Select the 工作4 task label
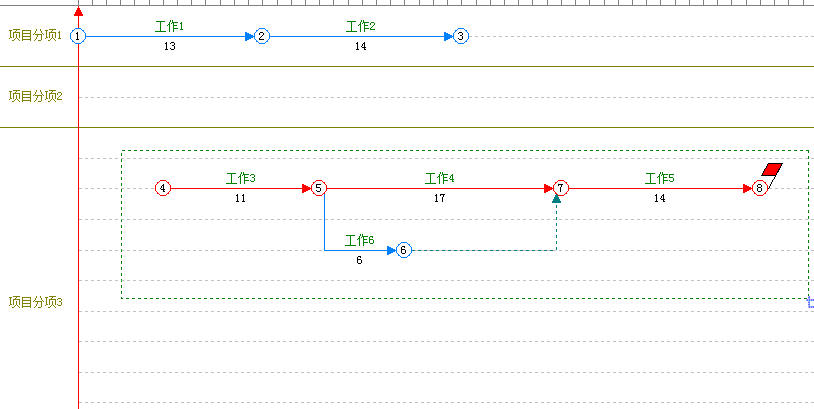Screen dimensions: 814x409 point(440,178)
